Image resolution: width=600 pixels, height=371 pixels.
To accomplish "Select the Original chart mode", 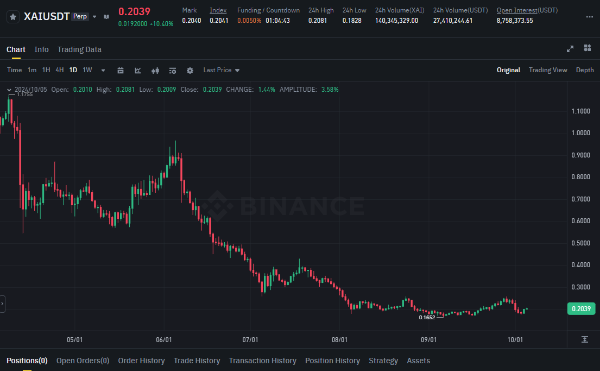I will tap(508, 70).
